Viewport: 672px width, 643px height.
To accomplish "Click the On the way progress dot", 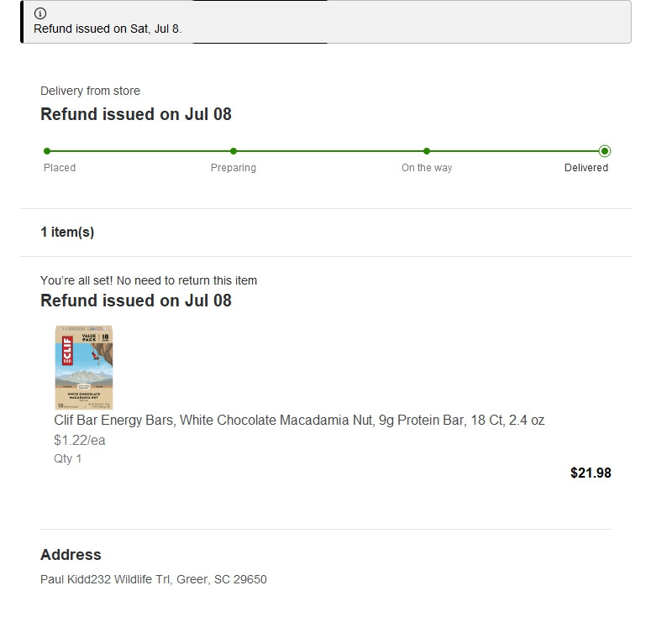I will (x=427, y=151).
